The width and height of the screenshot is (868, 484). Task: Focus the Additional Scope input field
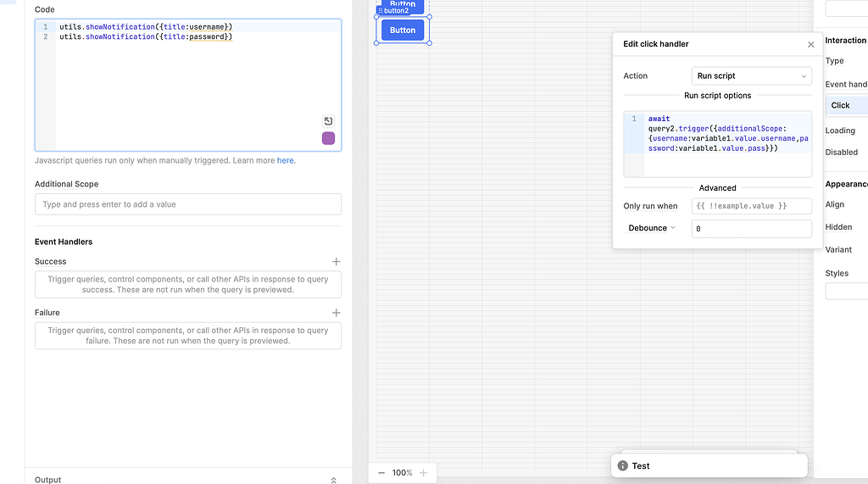tap(187, 204)
